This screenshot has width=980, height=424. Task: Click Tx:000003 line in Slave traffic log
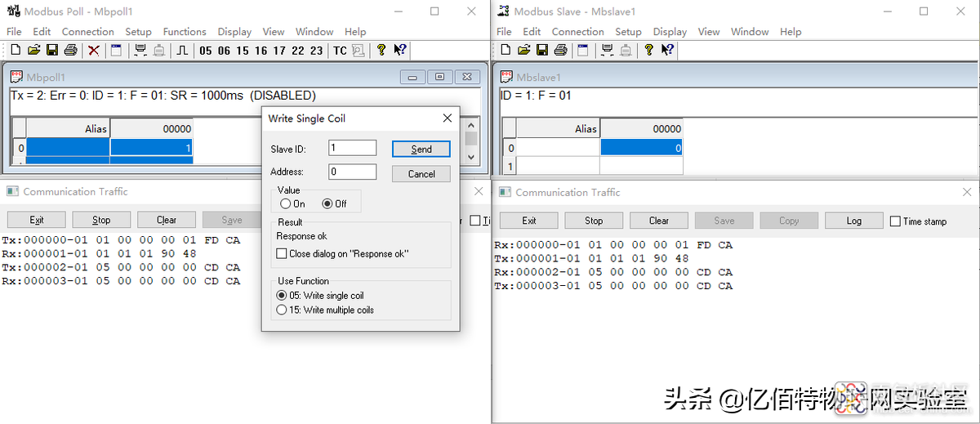(x=613, y=286)
